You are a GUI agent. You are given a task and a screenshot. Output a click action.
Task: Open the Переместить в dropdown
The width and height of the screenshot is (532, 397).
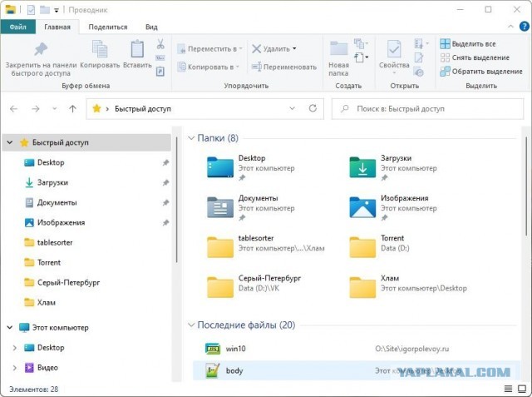(210, 49)
